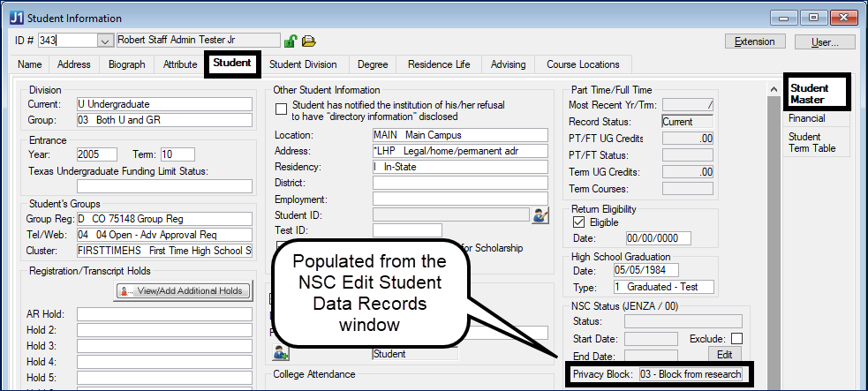Check the NSC Status Exclude checkbox

[736, 339]
